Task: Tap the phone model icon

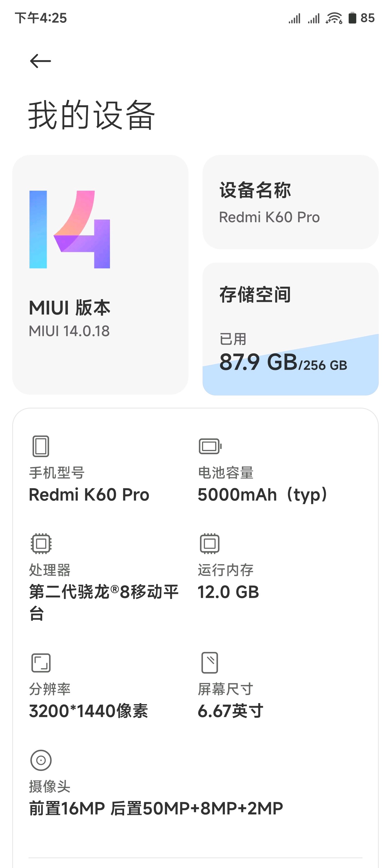Action: [41, 446]
